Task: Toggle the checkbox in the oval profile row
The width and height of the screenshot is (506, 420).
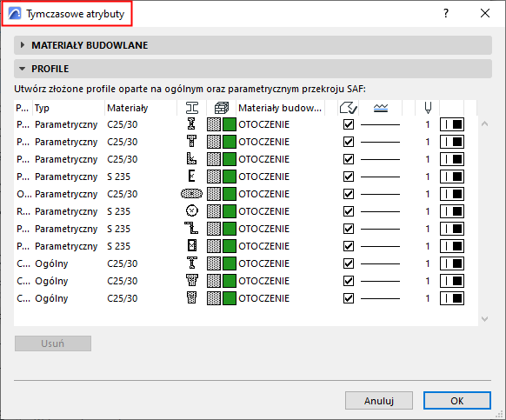Action: 349,194
